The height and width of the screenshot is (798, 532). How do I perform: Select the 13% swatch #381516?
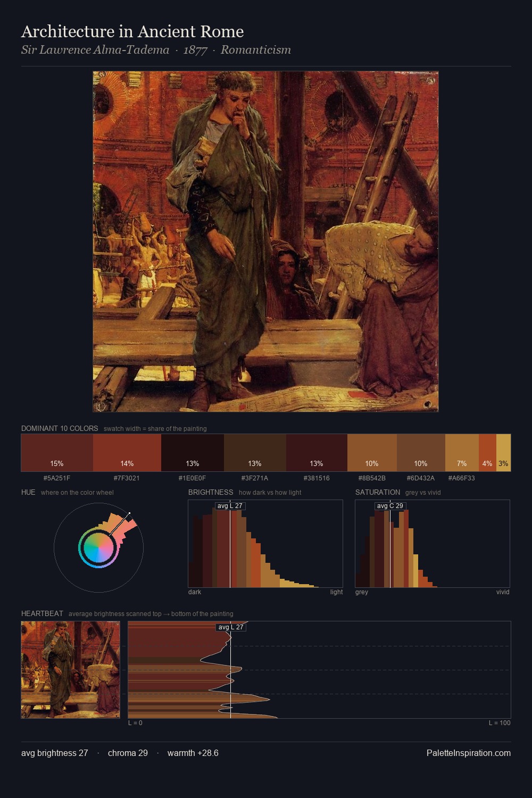[x=317, y=453]
